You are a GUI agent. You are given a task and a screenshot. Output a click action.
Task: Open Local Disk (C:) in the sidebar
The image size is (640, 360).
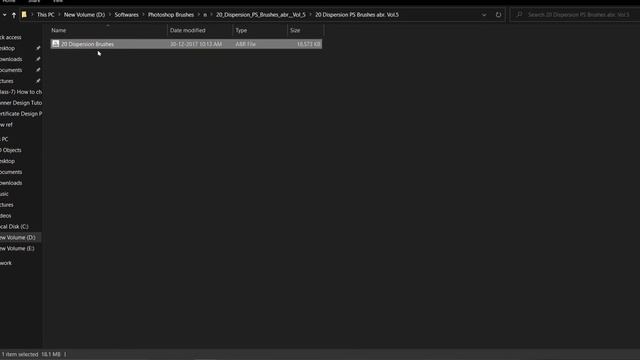point(14,227)
